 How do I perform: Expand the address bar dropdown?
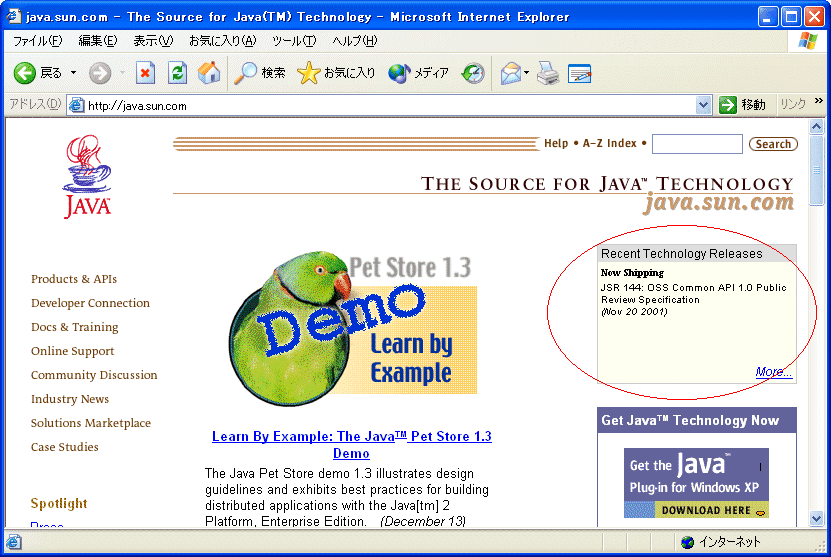tap(703, 105)
